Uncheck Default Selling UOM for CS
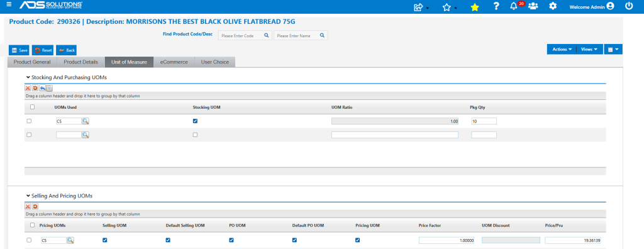 point(168,240)
